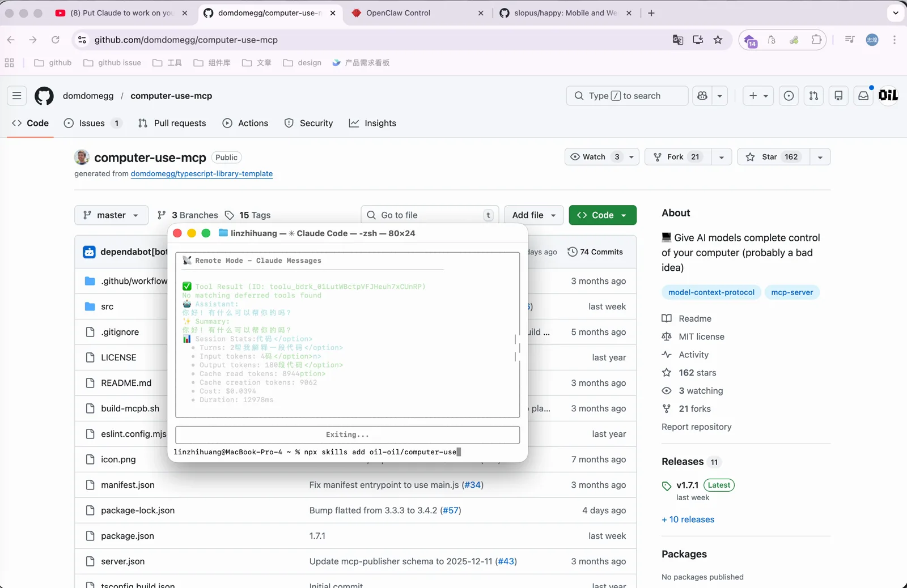The image size is (907, 588).
Task: Open commit link #34
Action: coord(473,485)
